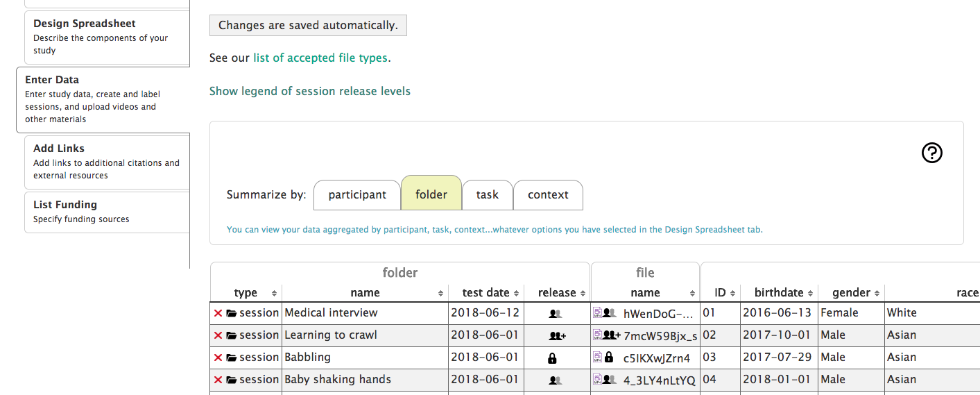
Task: Summarize by context
Action: coord(548,195)
